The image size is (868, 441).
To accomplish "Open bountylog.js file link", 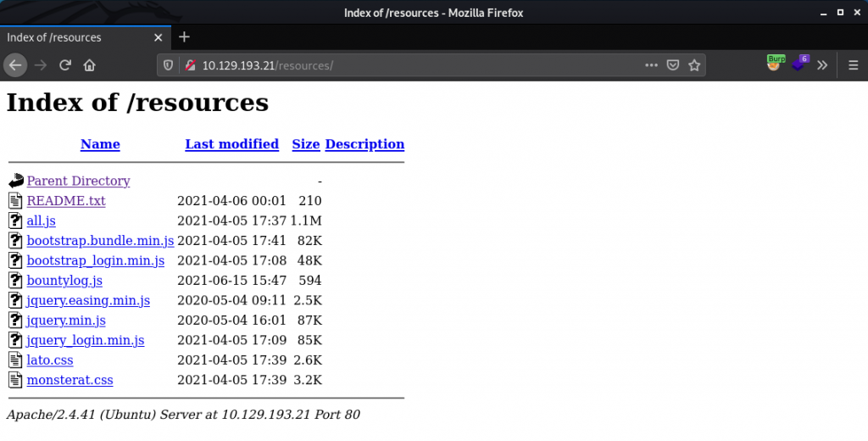I will click(x=64, y=281).
